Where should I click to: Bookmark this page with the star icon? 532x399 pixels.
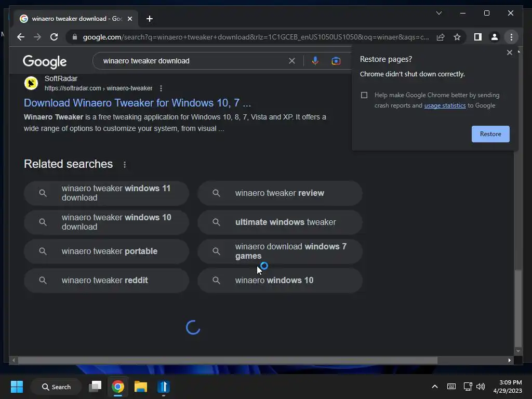click(x=457, y=37)
